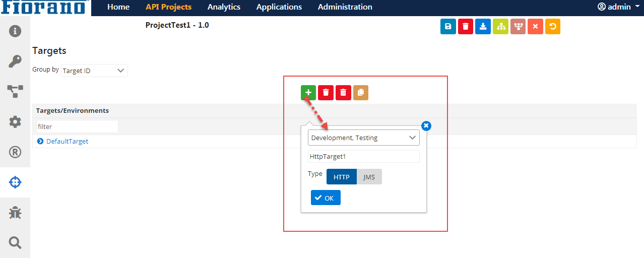The image size is (644, 258).
Task: Open the Bug debug sidebar icon
Action: click(15, 213)
